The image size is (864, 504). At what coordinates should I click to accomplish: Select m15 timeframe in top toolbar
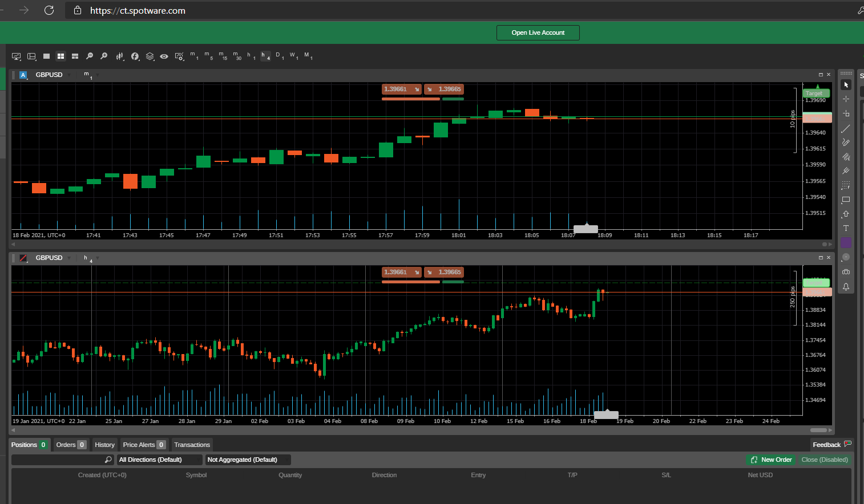tap(223, 56)
